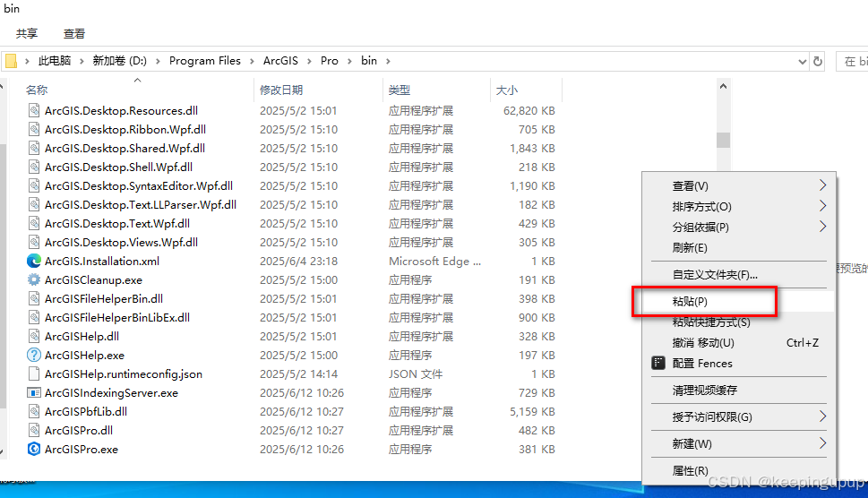The height and width of the screenshot is (498, 868).
Task: Choose 刷新(E) in context menu
Action: pos(738,247)
